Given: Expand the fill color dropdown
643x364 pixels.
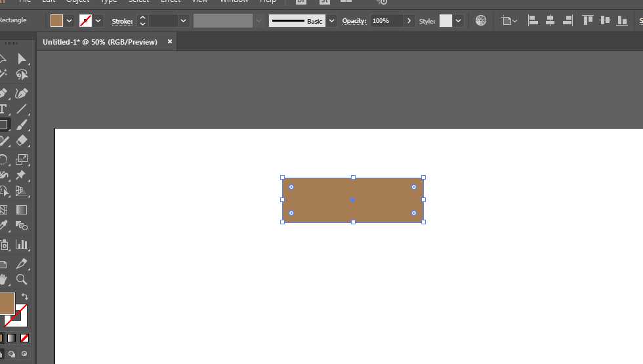Looking at the screenshot, I should coord(70,21).
